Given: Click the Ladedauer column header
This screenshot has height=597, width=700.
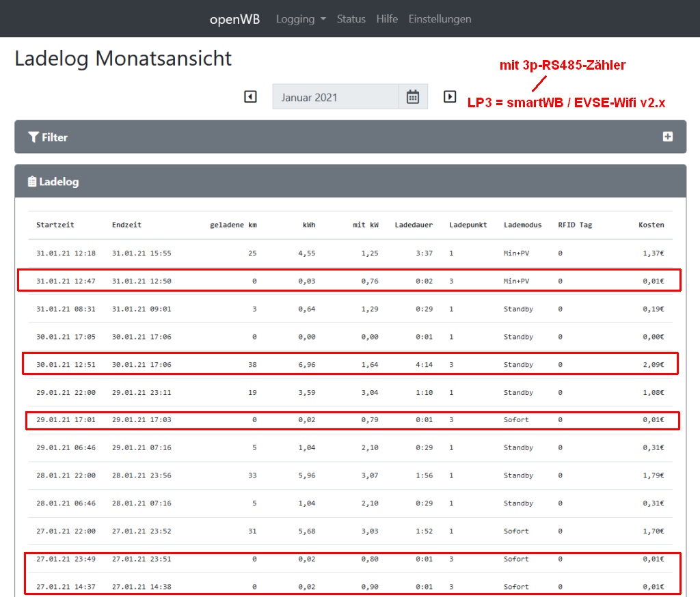Looking at the screenshot, I should click(414, 225).
